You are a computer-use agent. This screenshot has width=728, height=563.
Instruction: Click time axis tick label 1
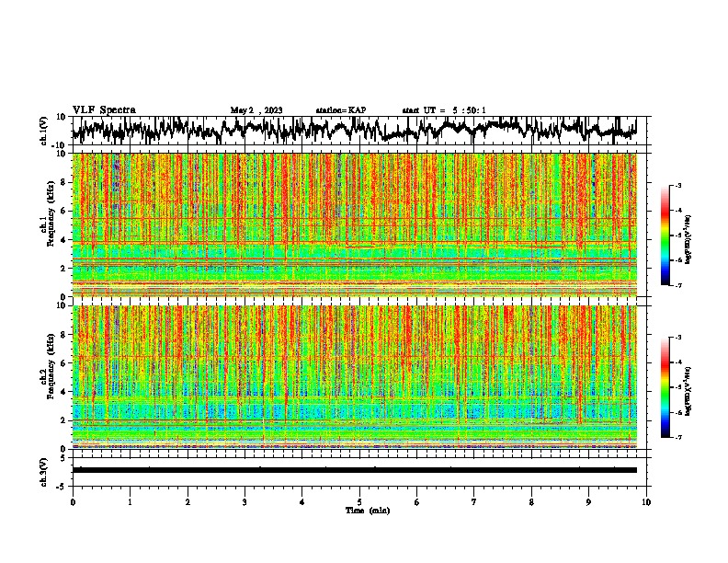coord(130,502)
